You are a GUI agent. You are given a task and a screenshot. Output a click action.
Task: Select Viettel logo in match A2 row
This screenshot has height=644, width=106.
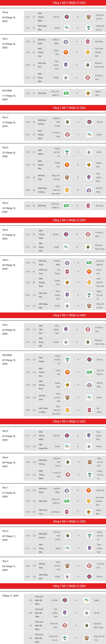(67, 28)
